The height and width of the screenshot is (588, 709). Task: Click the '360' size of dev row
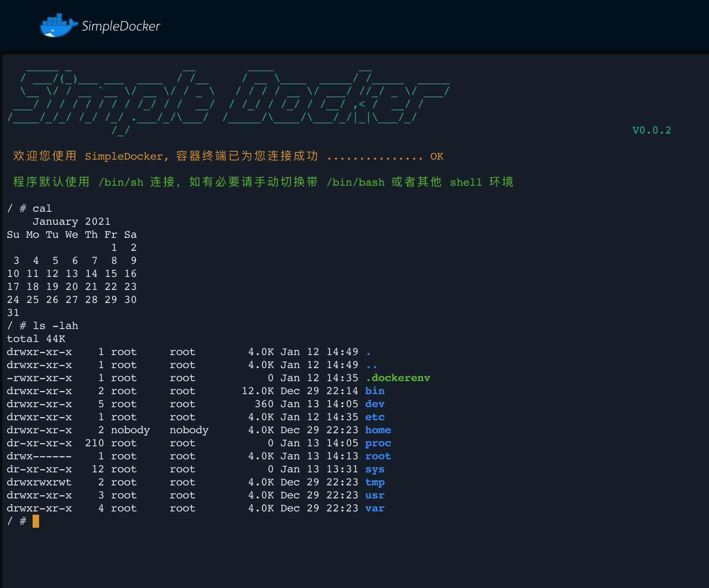[x=264, y=404]
